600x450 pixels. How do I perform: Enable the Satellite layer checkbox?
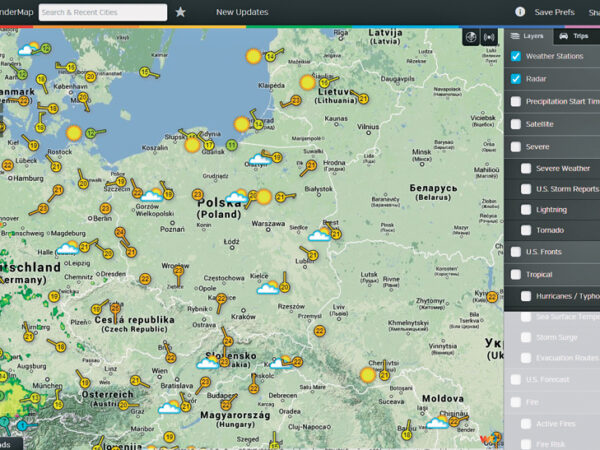(516, 124)
